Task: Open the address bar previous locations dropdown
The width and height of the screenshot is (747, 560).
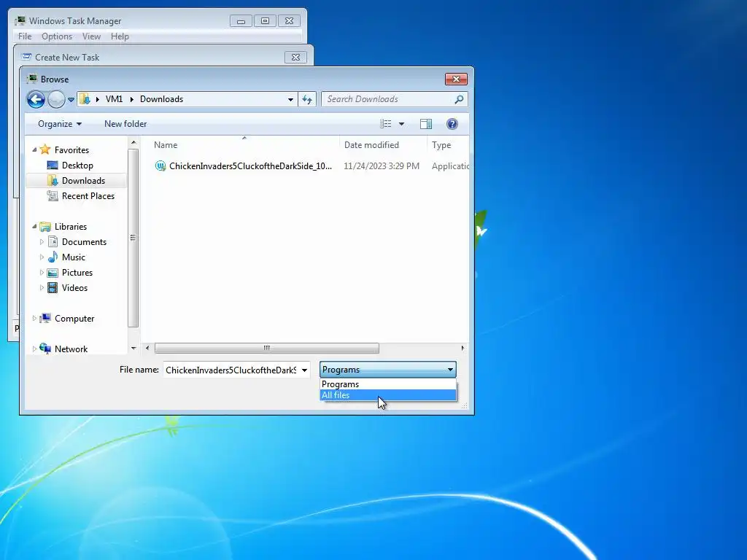Action: pos(290,99)
